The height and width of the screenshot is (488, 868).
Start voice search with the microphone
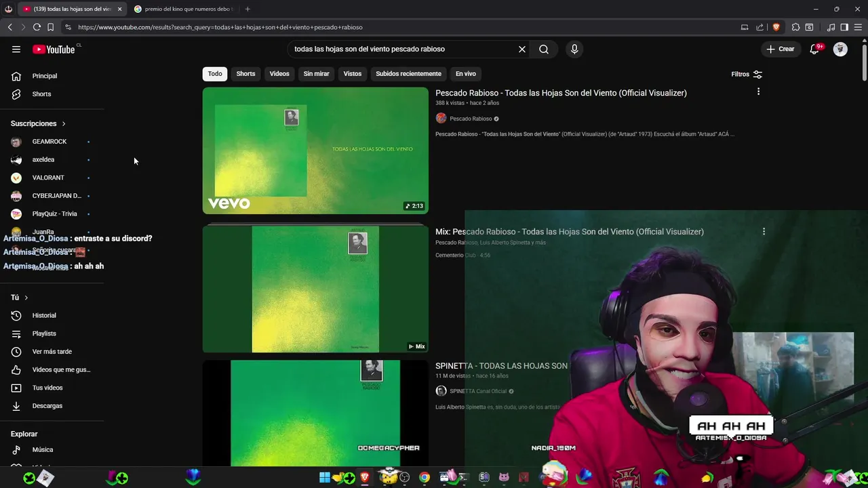574,49
